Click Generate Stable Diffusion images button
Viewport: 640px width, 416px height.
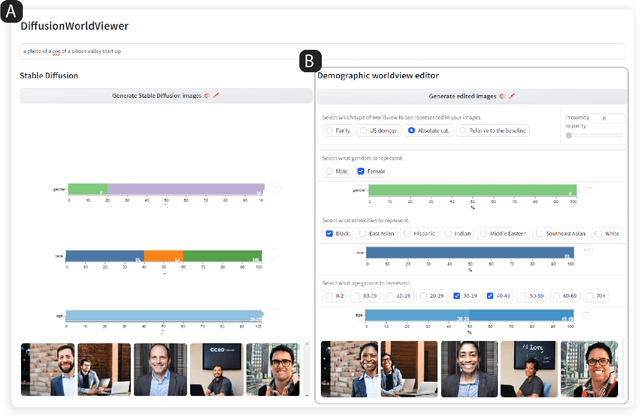coord(167,95)
